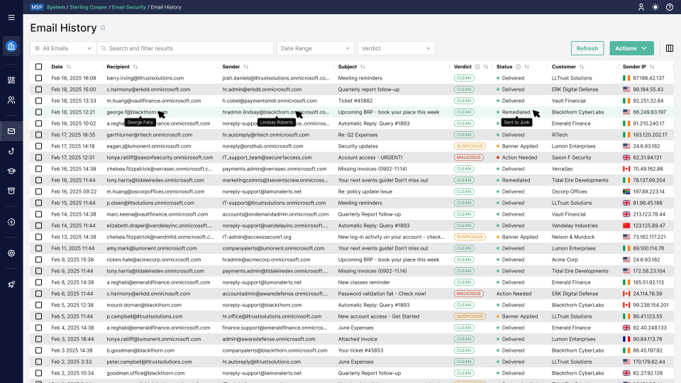Open the rocket sidebar icon
This screenshot has width=681, height=383.
click(11, 284)
